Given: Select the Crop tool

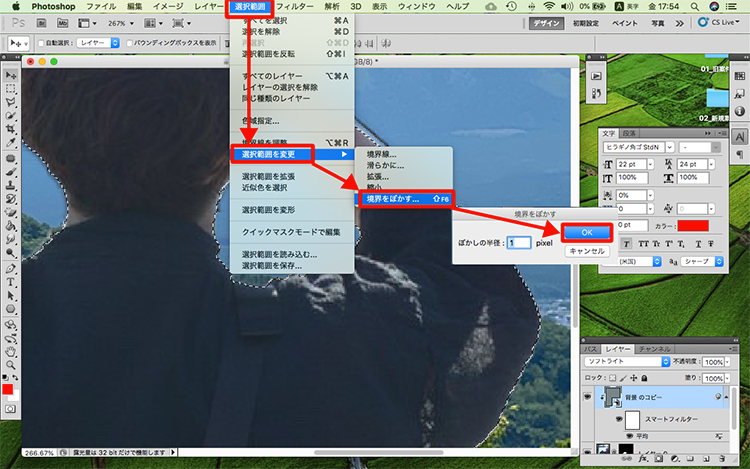Looking at the screenshot, I should pyautogui.click(x=11, y=129).
